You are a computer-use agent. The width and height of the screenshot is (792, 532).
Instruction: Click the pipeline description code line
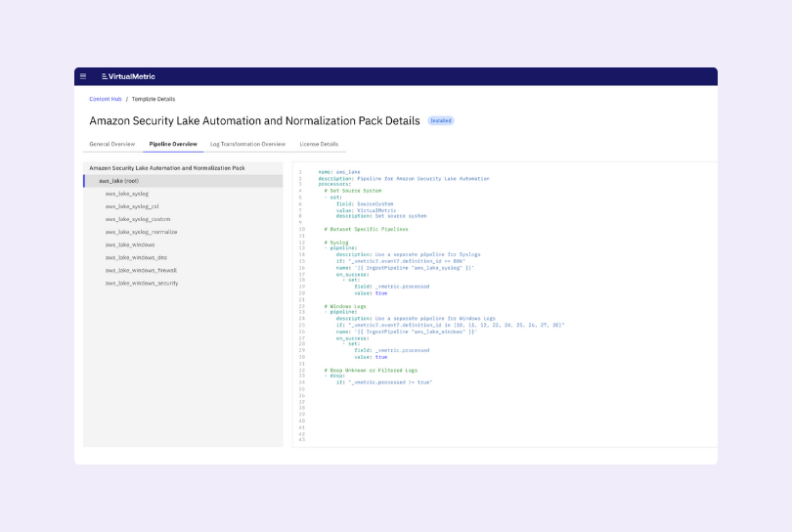(404, 178)
